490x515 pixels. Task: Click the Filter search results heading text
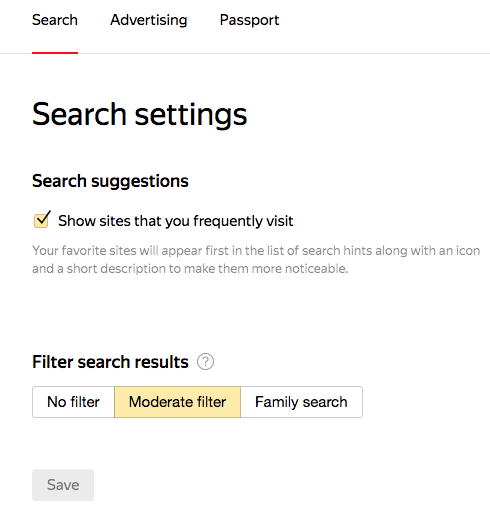point(110,362)
